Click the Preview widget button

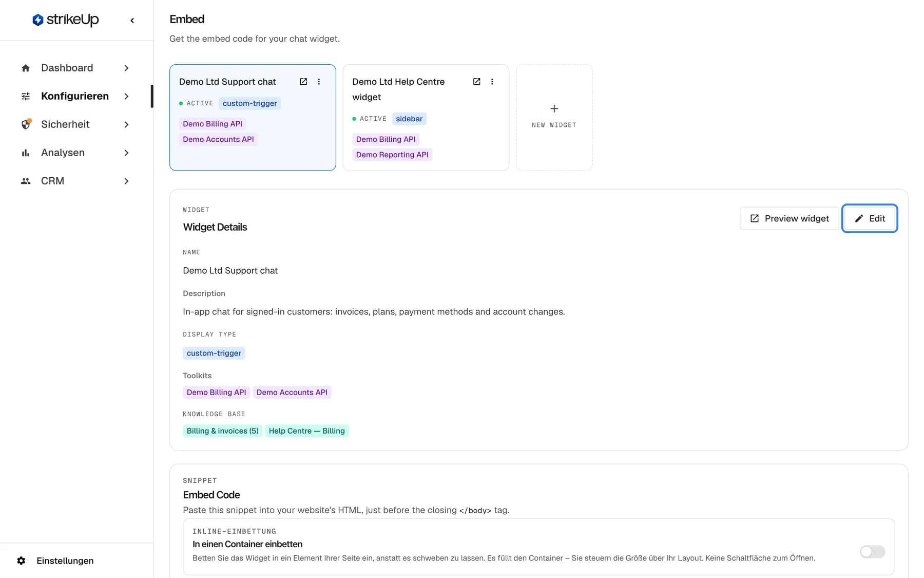point(789,218)
